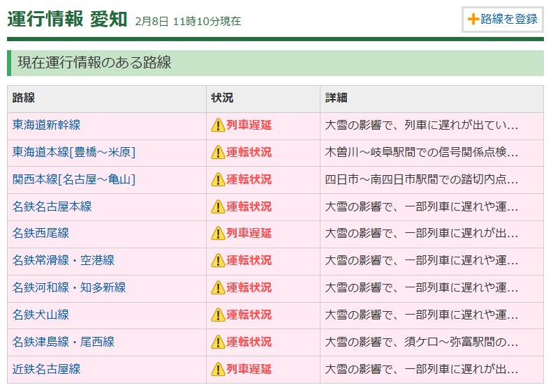The height and width of the screenshot is (392, 553).
Task: Click the 2月8日 11時10分現在 timestamp
Action: pyautogui.click(x=188, y=21)
